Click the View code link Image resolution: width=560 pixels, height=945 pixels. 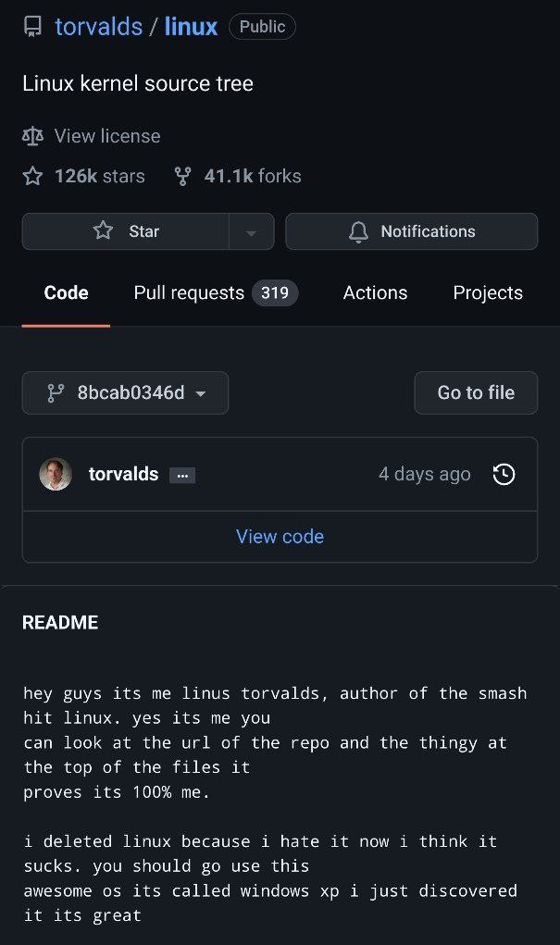pyautogui.click(x=280, y=537)
